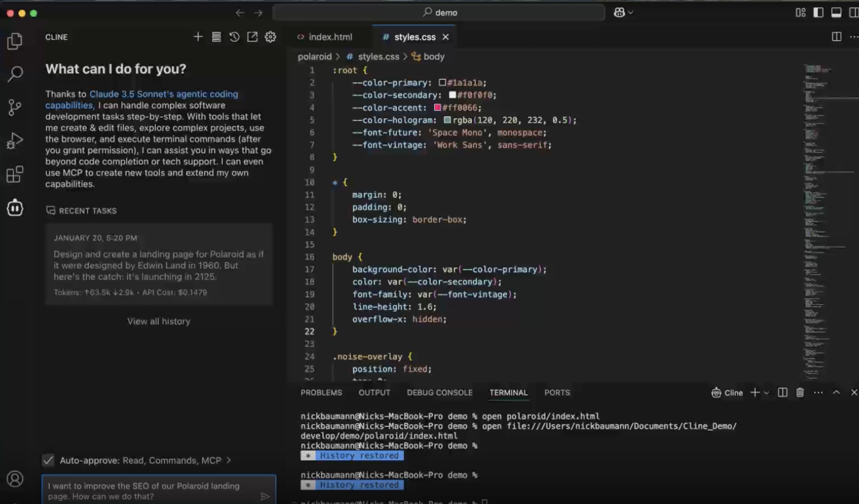Go back with the left arrow in title bar
This screenshot has height=504, width=859.
(240, 13)
